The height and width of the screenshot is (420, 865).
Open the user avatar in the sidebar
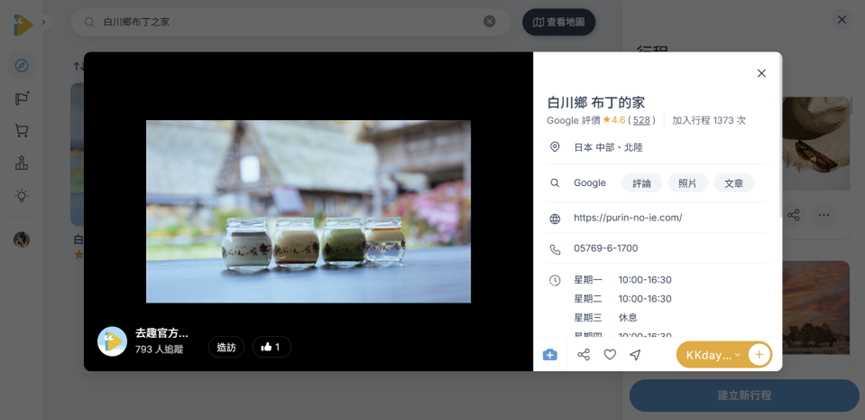tap(22, 240)
